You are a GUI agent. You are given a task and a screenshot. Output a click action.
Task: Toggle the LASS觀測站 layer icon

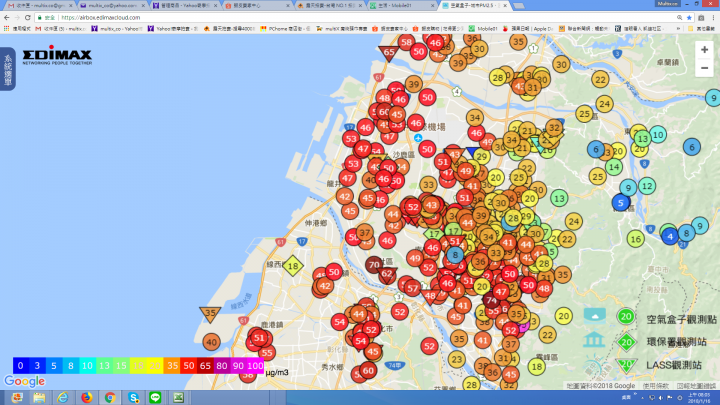[594, 365]
